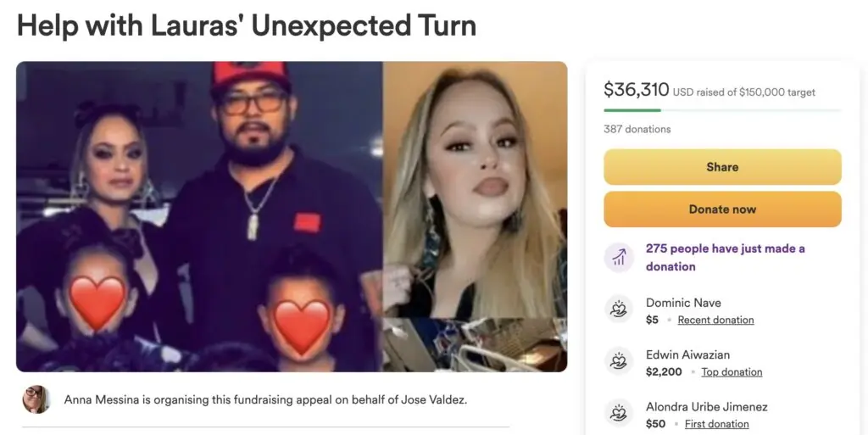Click the $36,310 raised amount
Screen dimensions: 868x435
pyautogui.click(x=637, y=89)
